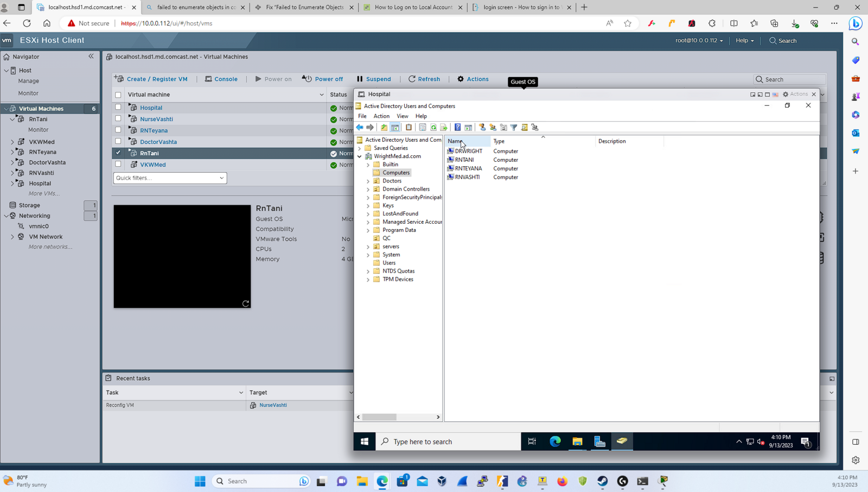
Task: Click the Power off button
Action: coord(323,79)
